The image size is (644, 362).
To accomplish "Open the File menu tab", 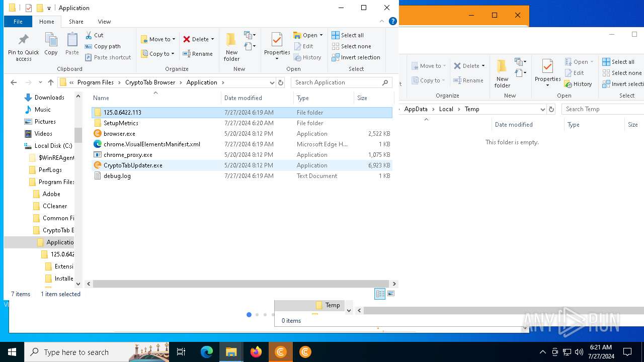I will [18, 22].
